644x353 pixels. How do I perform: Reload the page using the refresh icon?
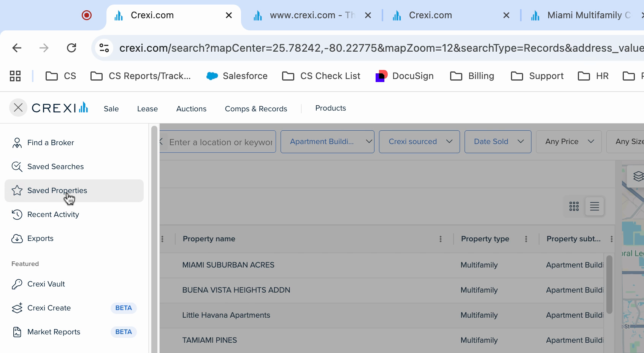coord(71,48)
